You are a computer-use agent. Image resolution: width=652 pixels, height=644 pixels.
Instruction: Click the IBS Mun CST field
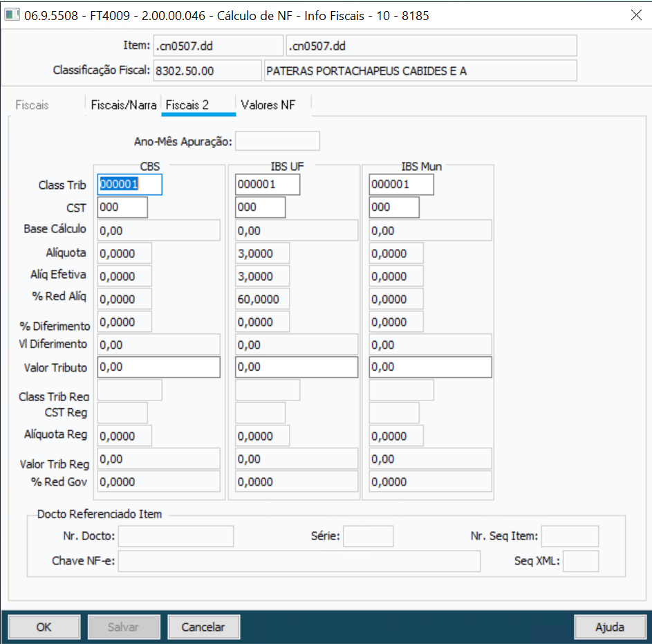(x=394, y=208)
